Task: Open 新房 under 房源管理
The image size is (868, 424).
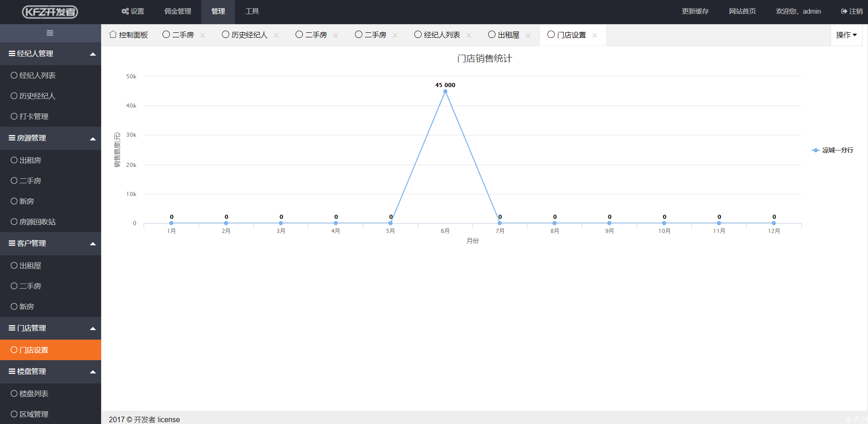Action: click(x=51, y=202)
